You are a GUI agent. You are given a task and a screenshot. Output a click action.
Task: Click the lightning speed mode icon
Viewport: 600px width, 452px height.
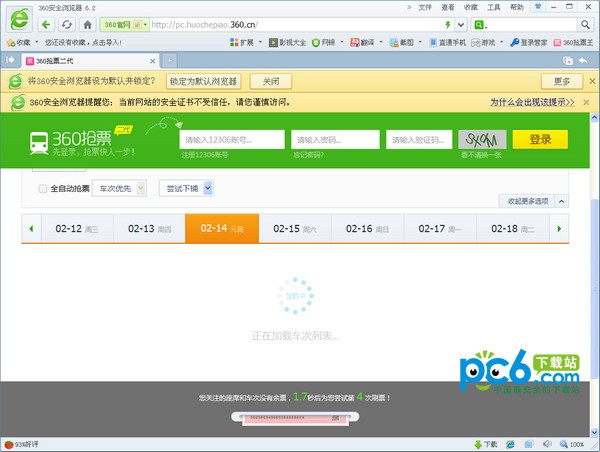click(x=448, y=25)
